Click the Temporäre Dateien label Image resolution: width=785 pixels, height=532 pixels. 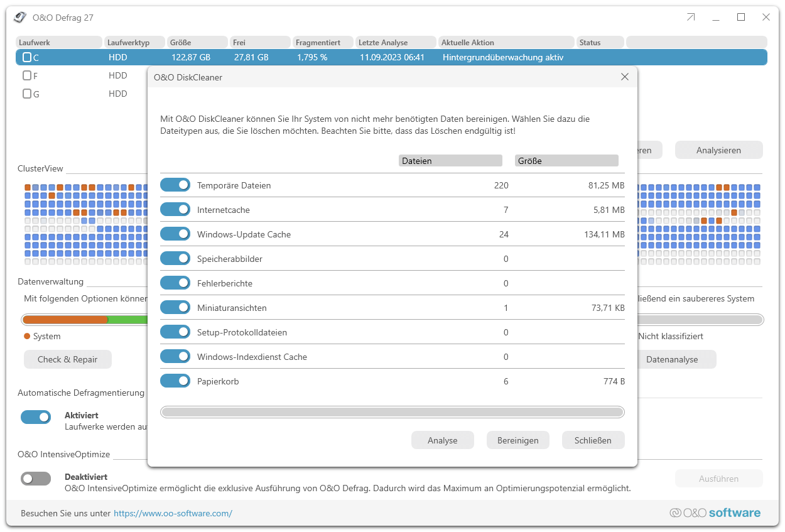tap(234, 185)
